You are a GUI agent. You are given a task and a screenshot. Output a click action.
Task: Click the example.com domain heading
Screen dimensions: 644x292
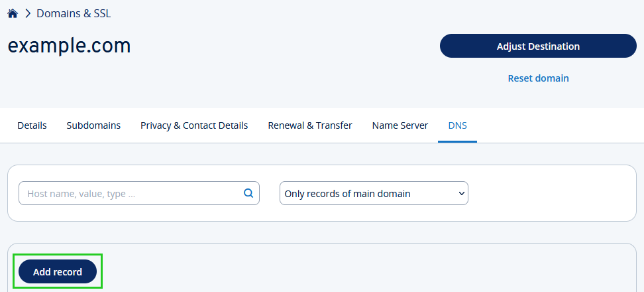pyautogui.click(x=69, y=46)
